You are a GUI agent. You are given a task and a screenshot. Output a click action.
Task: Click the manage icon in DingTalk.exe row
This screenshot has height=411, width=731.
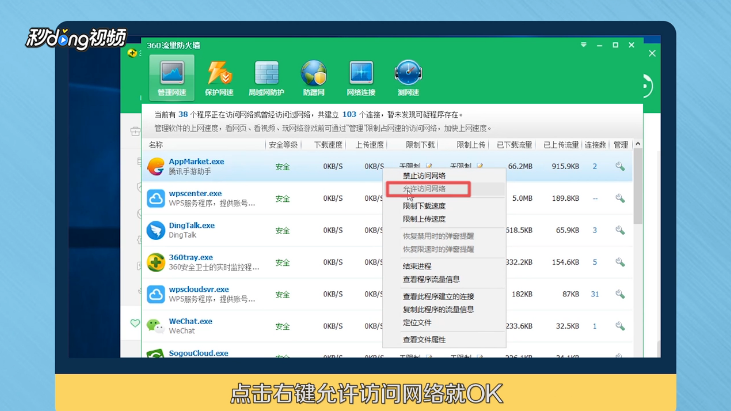click(620, 230)
